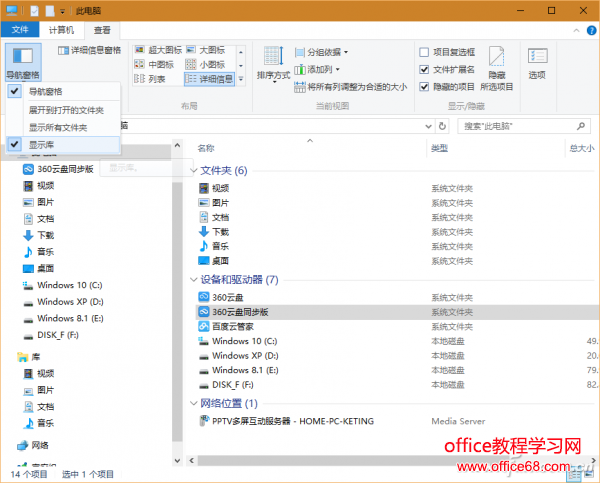600x483 pixels.
Task: Click the navigation pane scroll up arrow
Action: 177,145
